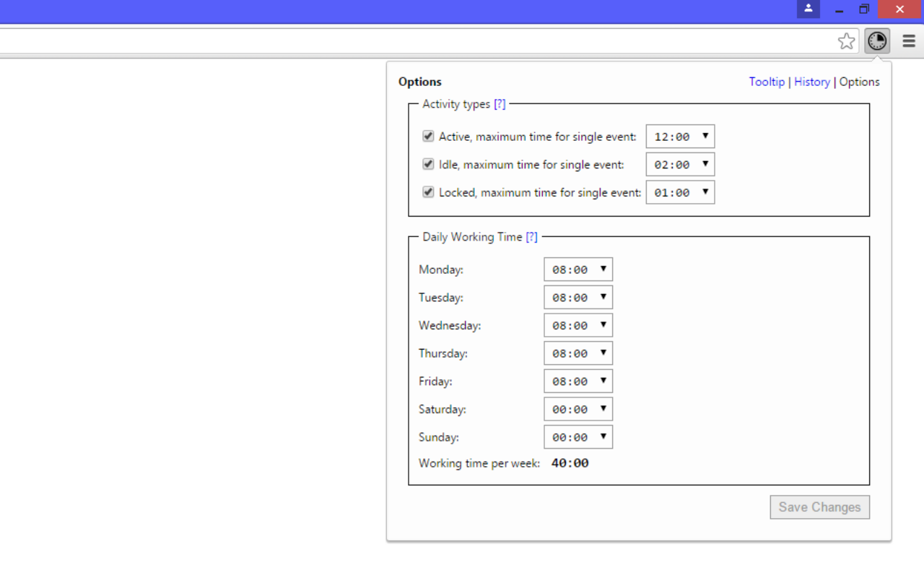Click the Locked, maximum time label

coord(540,193)
